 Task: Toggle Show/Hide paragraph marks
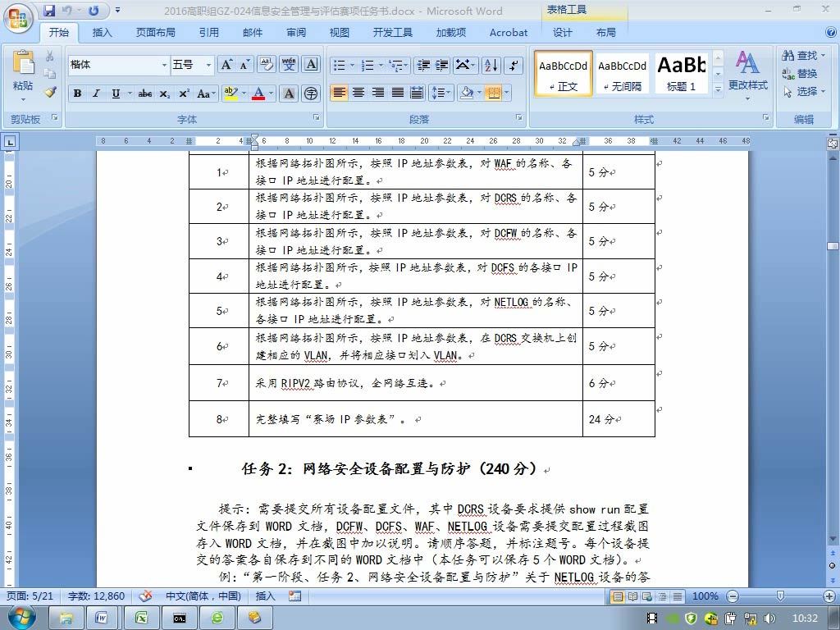[514, 65]
